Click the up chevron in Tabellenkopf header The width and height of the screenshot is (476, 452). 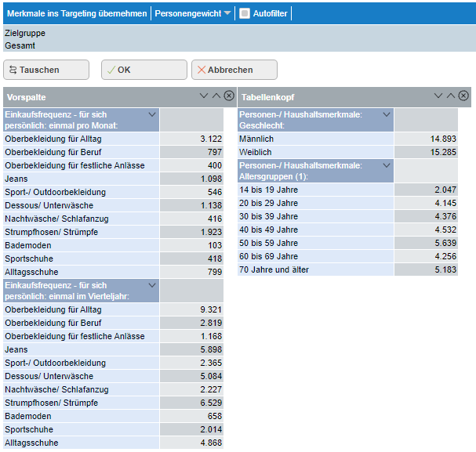tap(451, 96)
